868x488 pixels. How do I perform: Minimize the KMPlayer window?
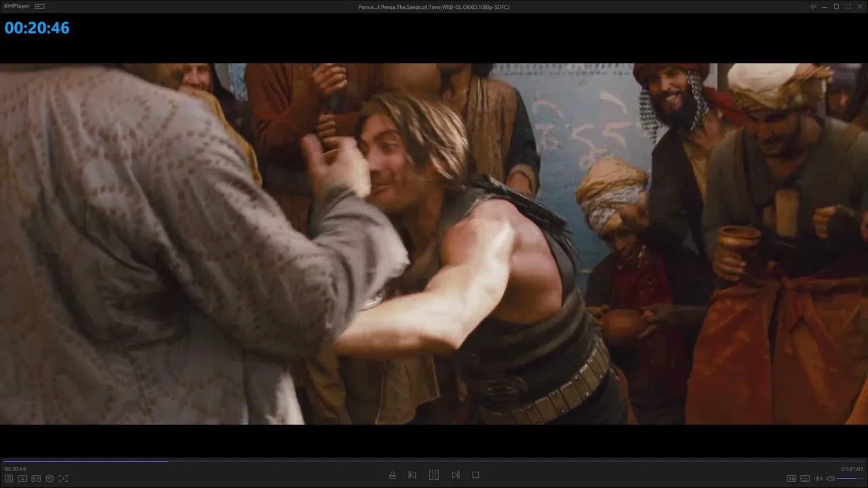click(825, 6)
